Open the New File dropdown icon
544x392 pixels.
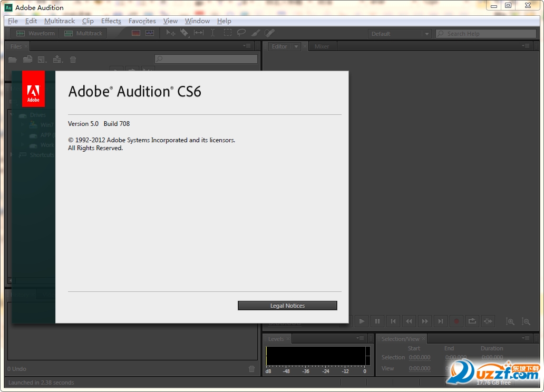42,60
